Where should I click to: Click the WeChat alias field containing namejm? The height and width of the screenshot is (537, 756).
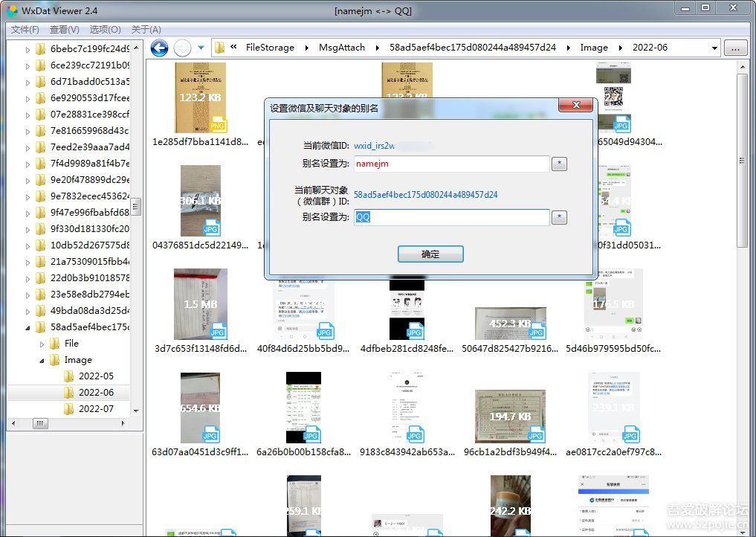pos(450,164)
